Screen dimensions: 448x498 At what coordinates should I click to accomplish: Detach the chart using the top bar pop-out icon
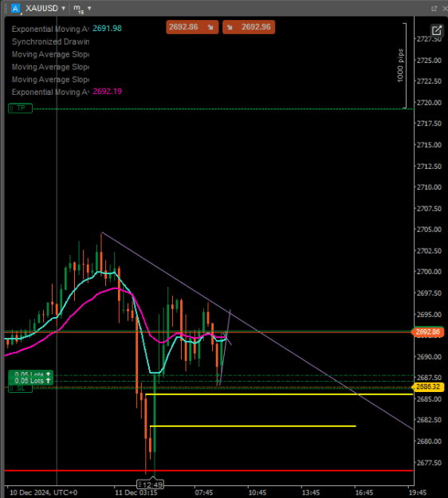tap(434, 9)
